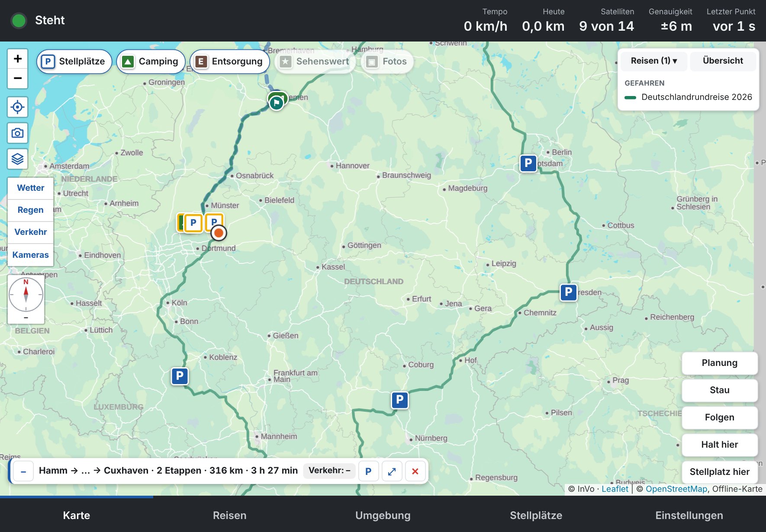Toggle the Stellplätze filter chip

74,61
